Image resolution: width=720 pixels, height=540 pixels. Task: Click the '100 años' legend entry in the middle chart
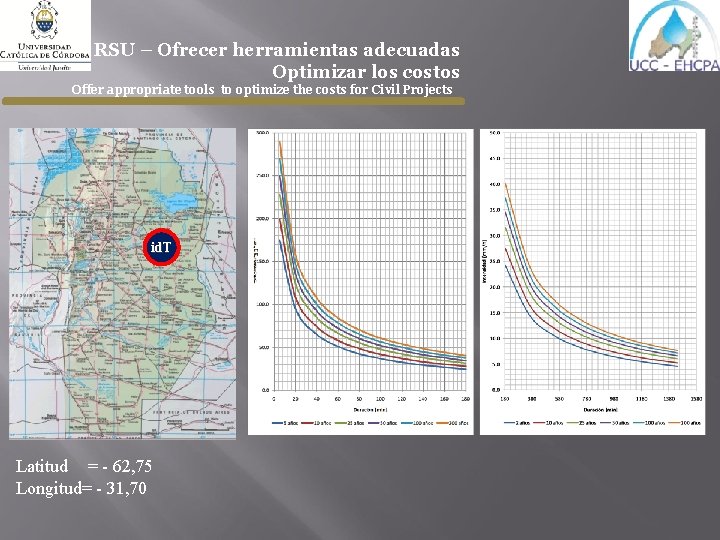pos(416,423)
